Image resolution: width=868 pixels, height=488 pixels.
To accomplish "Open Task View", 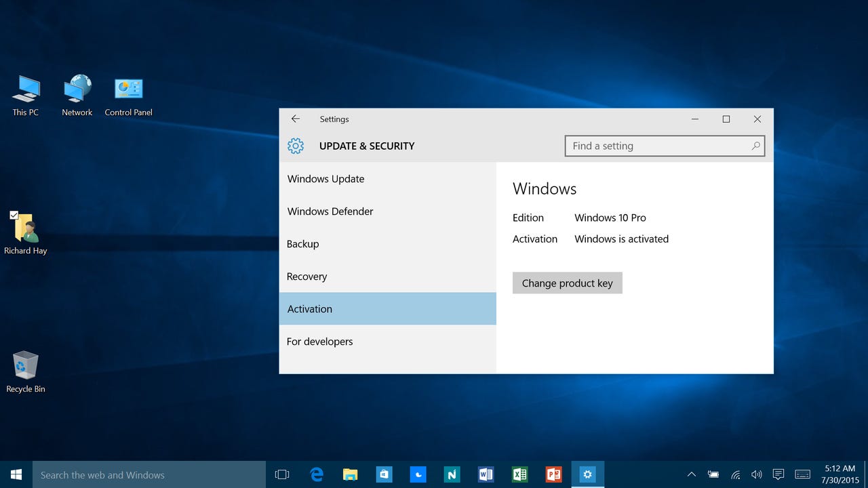I will tap(281, 474).
